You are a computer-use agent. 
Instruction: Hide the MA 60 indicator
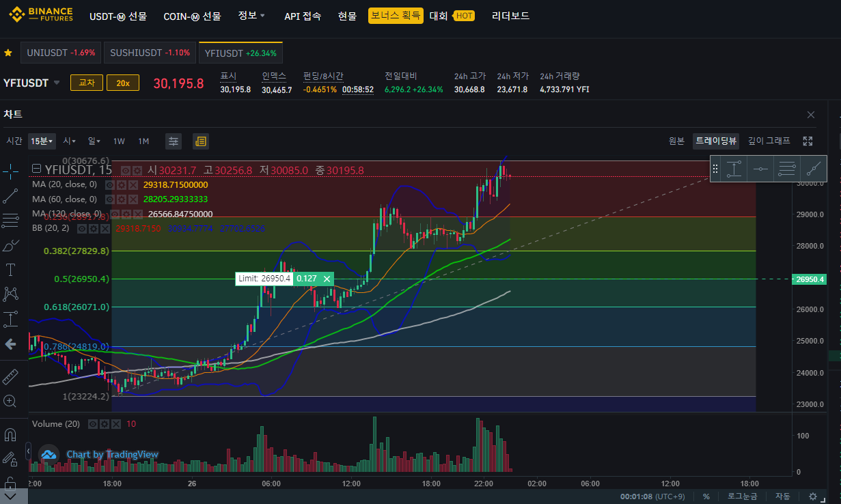click(110, 199)
